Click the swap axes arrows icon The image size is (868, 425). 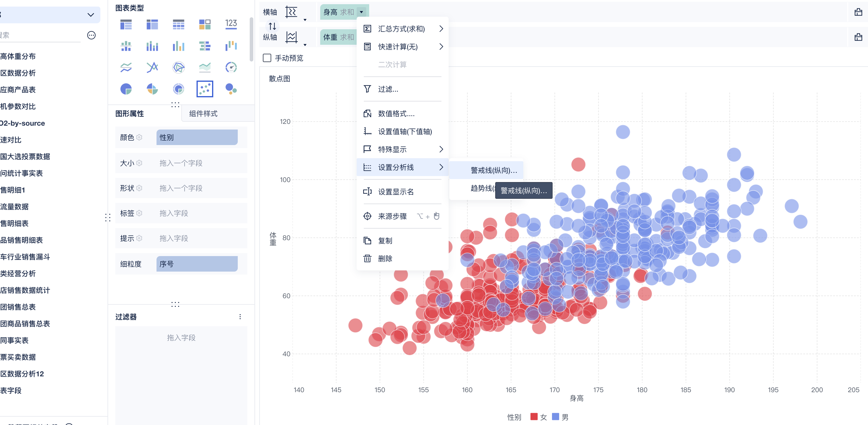(272, 26)
